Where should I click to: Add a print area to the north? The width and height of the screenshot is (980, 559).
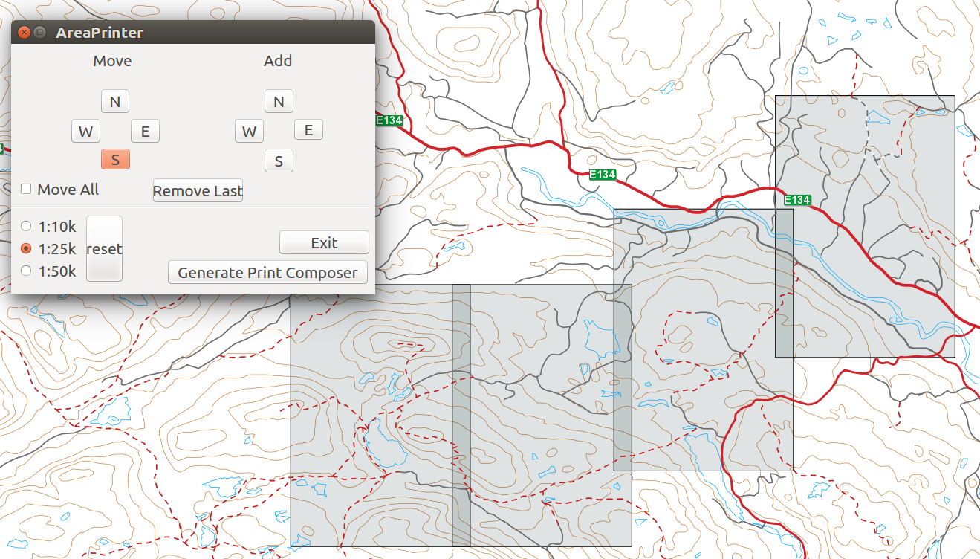pos(279,102)
